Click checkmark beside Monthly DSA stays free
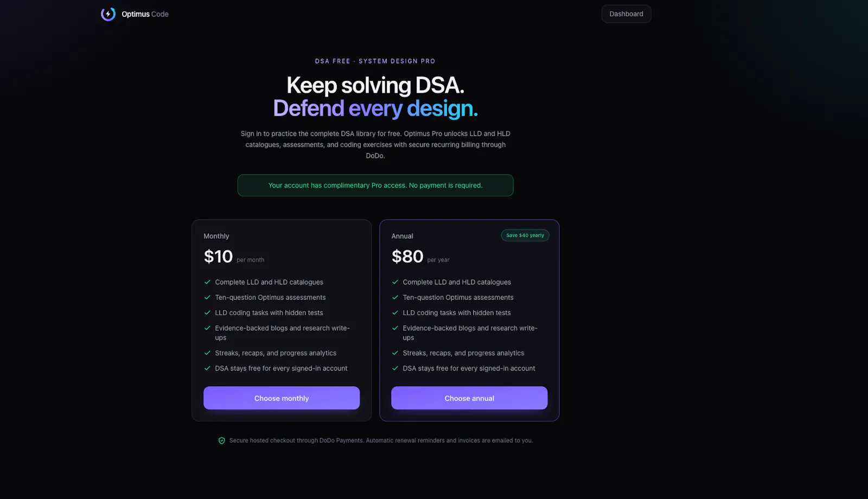Screen dimensions: 868x499 207,368
